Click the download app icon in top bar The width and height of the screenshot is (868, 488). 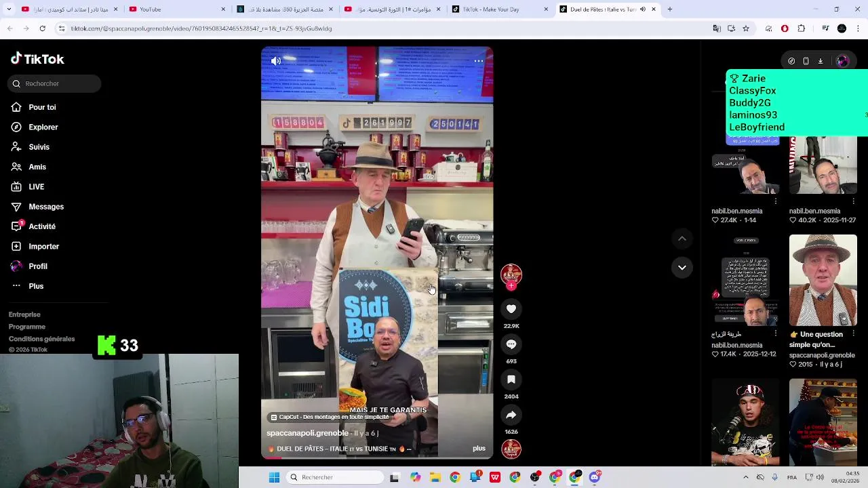tap(820, 61)
